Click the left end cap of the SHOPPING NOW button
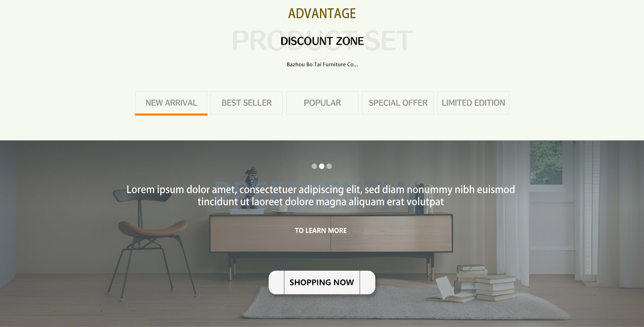644x327 pixels. [x=276, y=282]
